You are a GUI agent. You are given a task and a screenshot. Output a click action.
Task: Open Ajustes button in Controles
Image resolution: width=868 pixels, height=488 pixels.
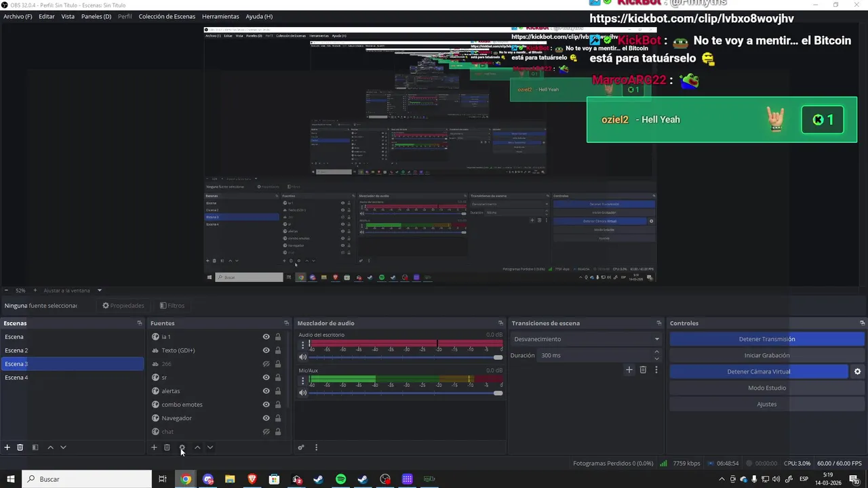767,404
